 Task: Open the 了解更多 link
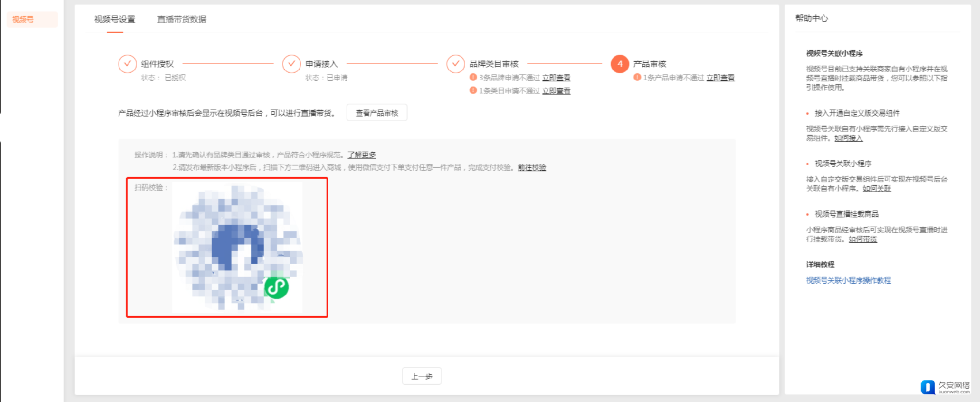361,155
